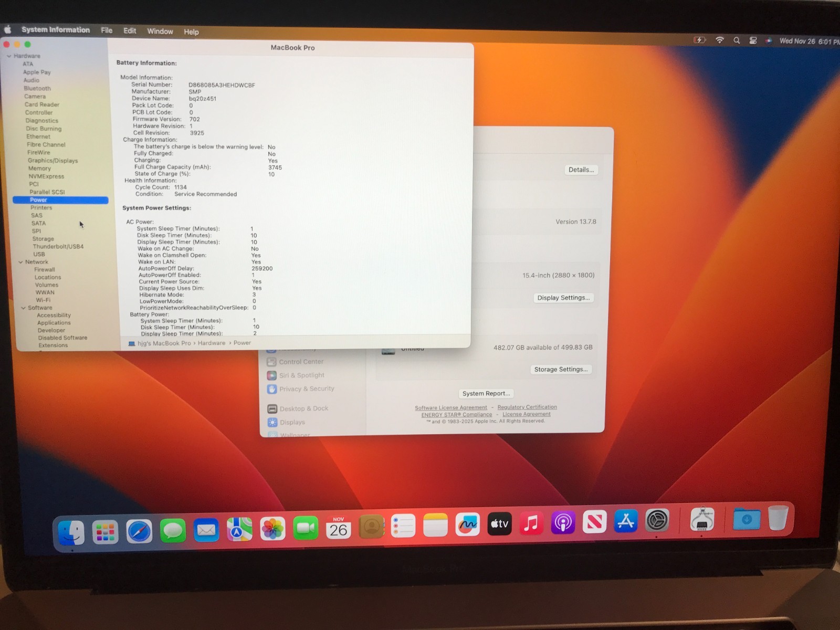Click hjg's MacBook Pro in path bar
The image size is (840, 630).
coord(160,343)
